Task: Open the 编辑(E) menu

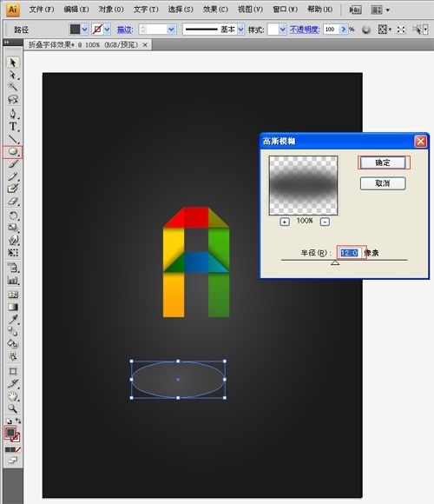Action: 76,10
